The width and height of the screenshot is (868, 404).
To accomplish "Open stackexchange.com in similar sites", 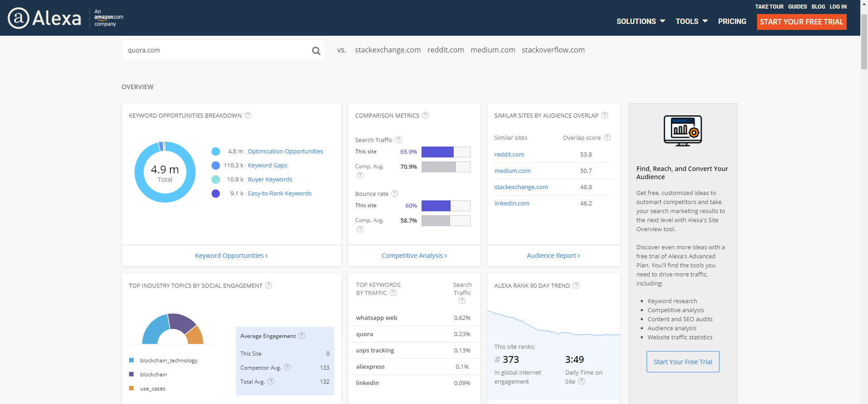I will (x=521, y=187).
